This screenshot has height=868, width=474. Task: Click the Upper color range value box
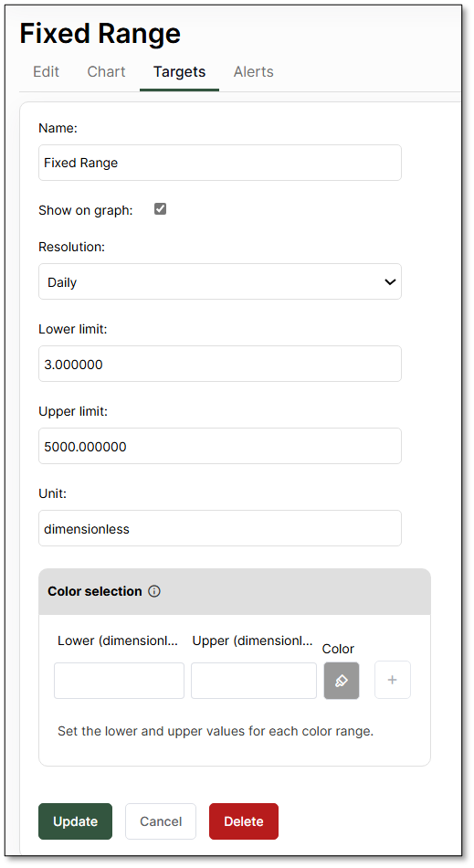254,681
